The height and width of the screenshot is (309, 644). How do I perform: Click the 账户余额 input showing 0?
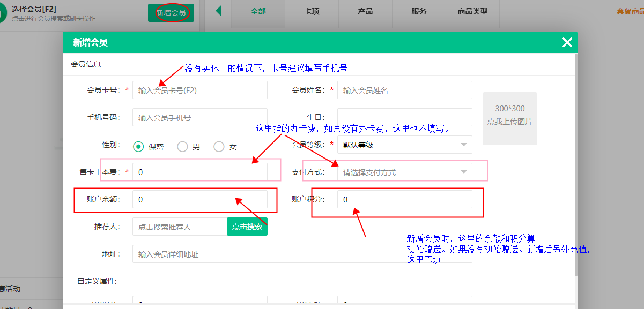click(x=199, y=199)
